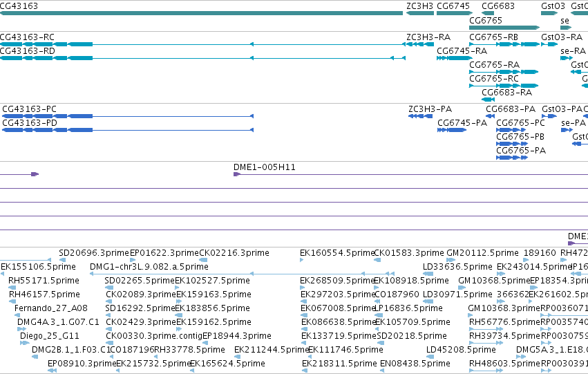Click EST EK218311.5prime
This screenshot has height=374, width=588.
point(305,371)
